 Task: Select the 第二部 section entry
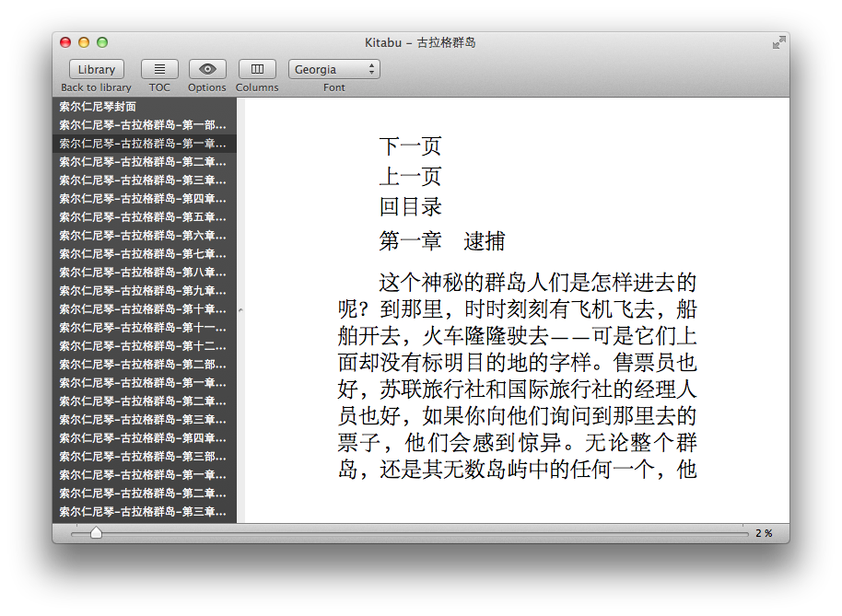(145, 365)
